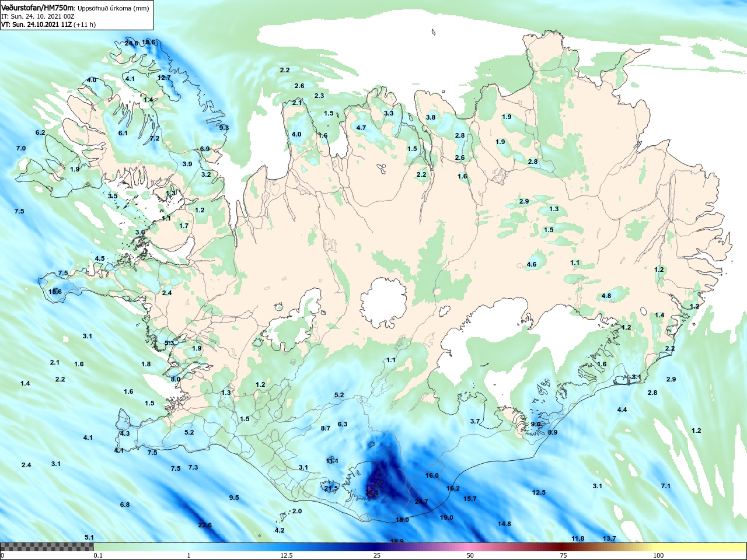Click the 9.6 precipitation value
The image size is (747, 560).
coord(536,424)
